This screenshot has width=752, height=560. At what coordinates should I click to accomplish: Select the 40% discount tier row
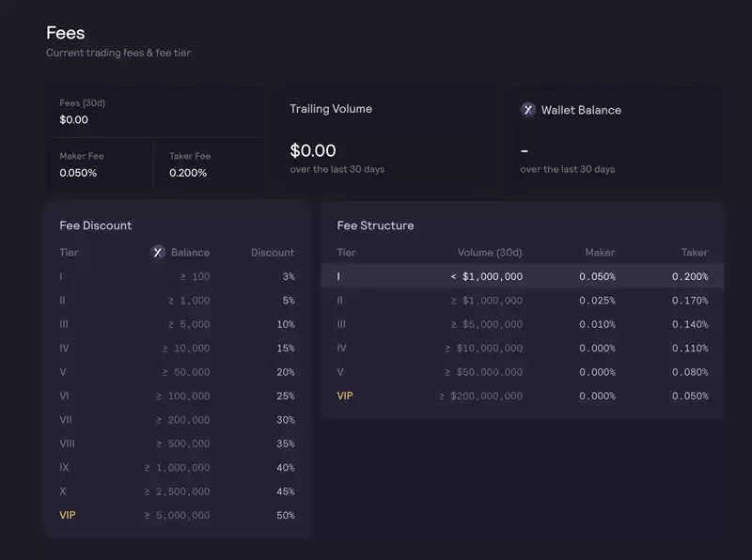pyautogui.click(x=177, y=467)
